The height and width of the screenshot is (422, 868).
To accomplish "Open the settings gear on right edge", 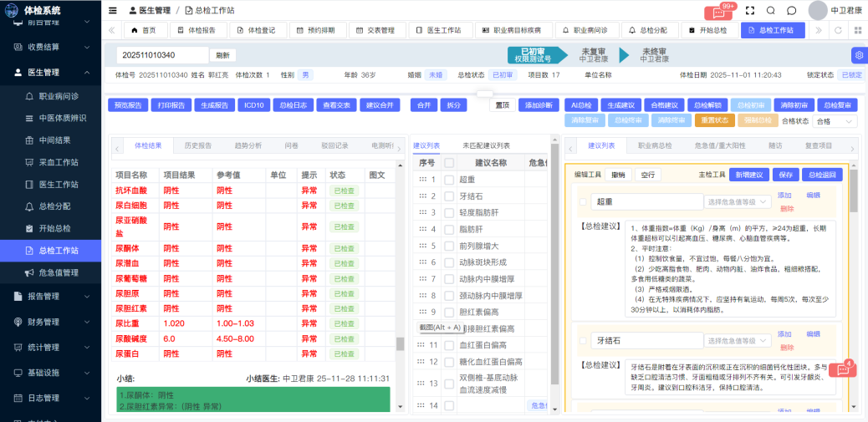I will coord(858,56).
